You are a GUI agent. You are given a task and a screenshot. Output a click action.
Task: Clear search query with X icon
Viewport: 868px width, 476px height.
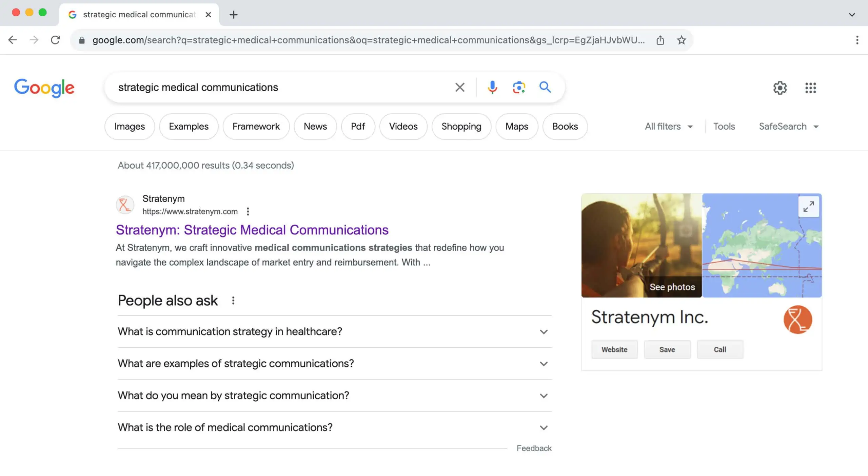(460, 87)
